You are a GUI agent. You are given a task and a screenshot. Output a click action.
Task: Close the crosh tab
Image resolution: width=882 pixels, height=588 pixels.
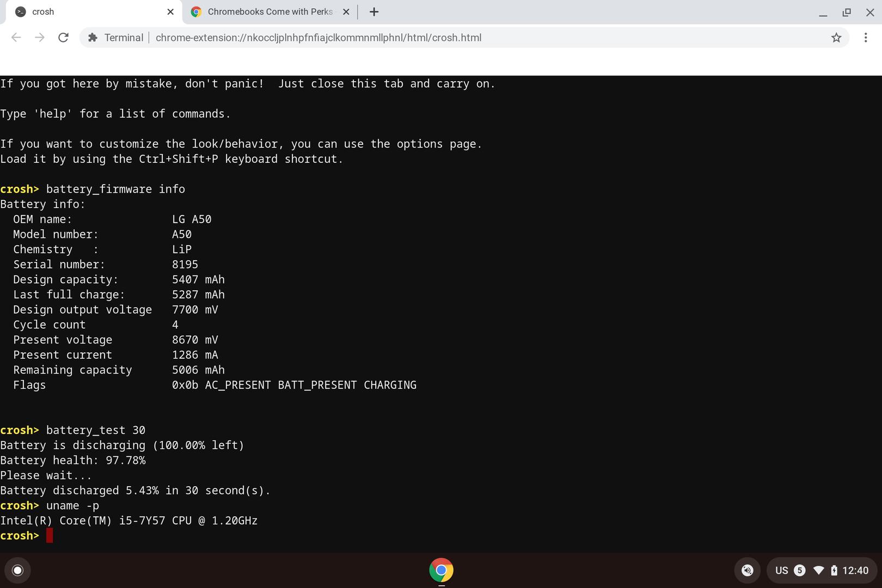tap(170, 12)
